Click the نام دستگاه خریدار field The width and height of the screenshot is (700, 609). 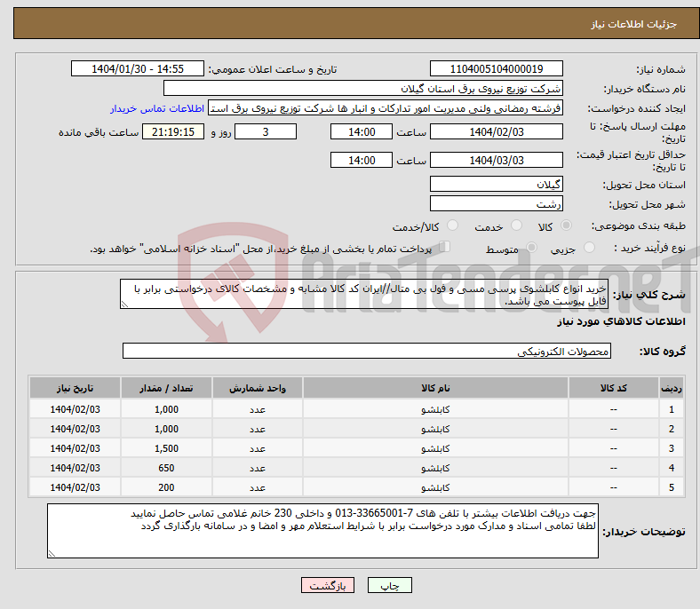click(x=363, y=89)
